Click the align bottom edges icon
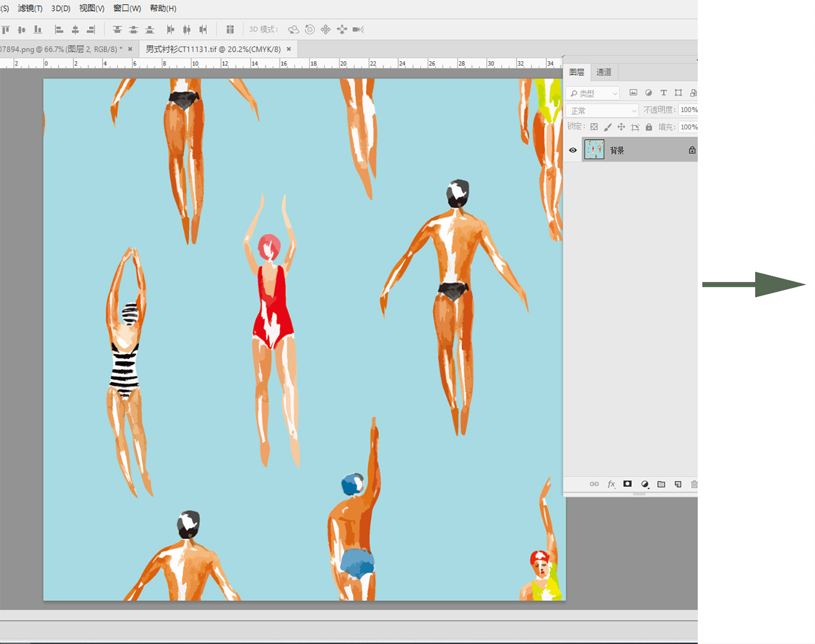The image size is (815, 644). [38, 30]
